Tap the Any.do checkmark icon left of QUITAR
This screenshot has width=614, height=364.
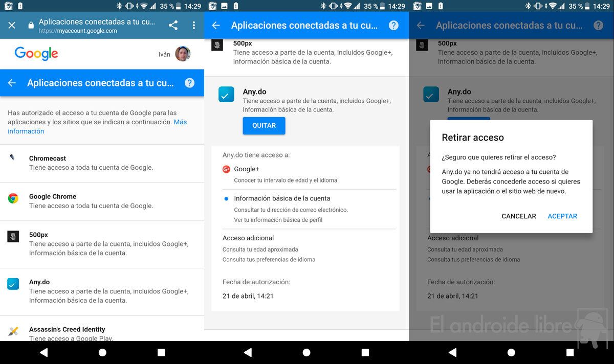(226, 95)
